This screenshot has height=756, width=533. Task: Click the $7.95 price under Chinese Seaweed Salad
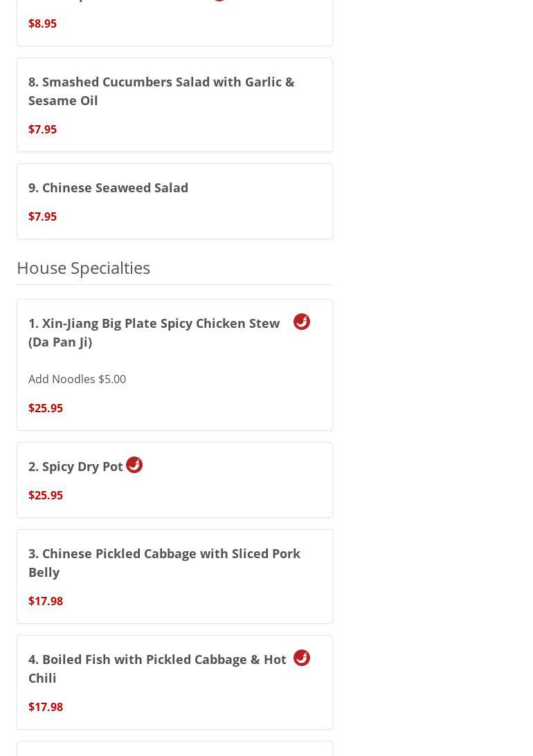(x=42, y=216)
